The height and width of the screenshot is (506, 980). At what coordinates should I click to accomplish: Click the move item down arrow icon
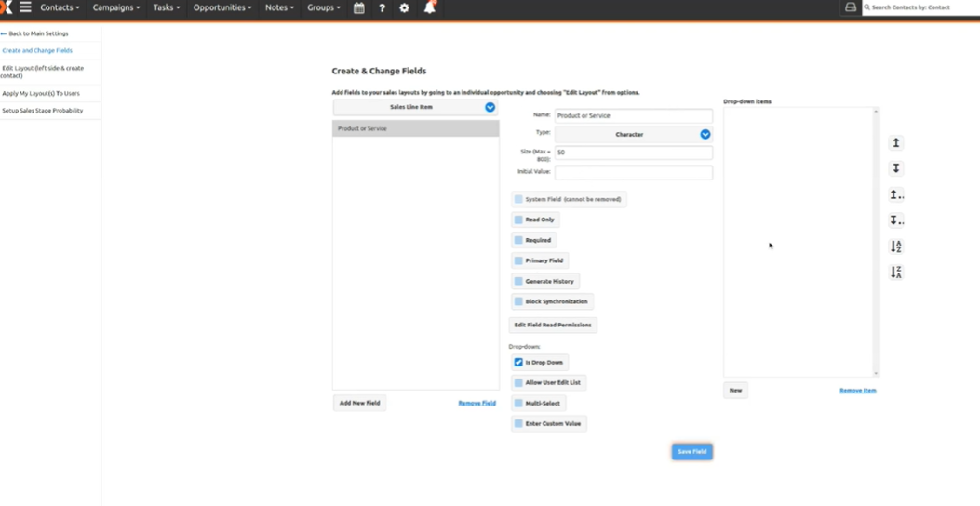tap(895, 168)
